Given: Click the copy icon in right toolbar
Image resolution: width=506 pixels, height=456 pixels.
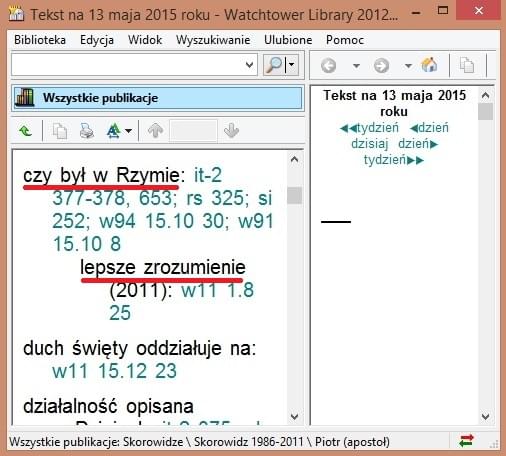Looking at the screenshot, I should 467,65.
